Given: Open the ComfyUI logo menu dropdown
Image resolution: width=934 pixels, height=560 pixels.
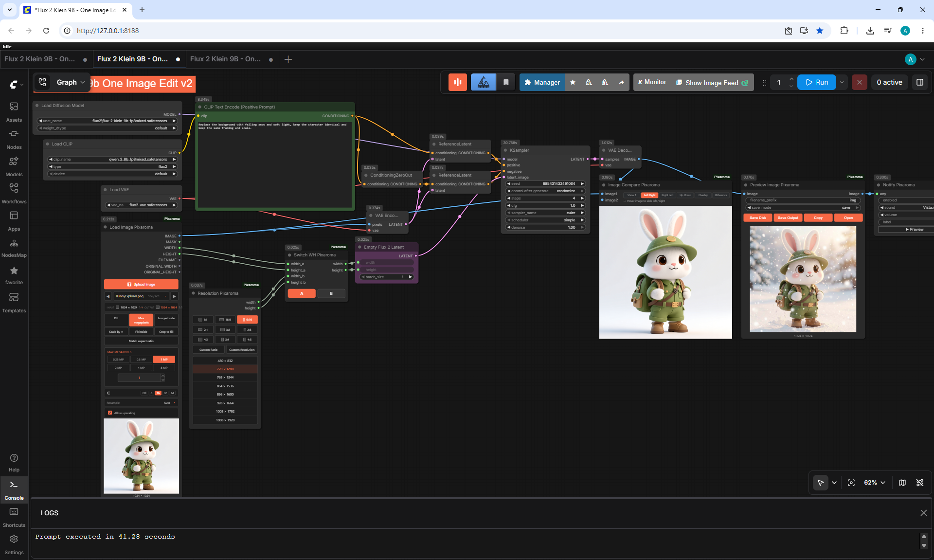Looking at the screenshot, I should pyautogui.click(x=16, y=85).
